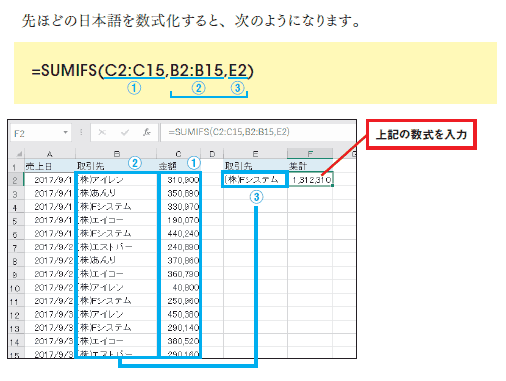Click amount cell 250,960

180,301
